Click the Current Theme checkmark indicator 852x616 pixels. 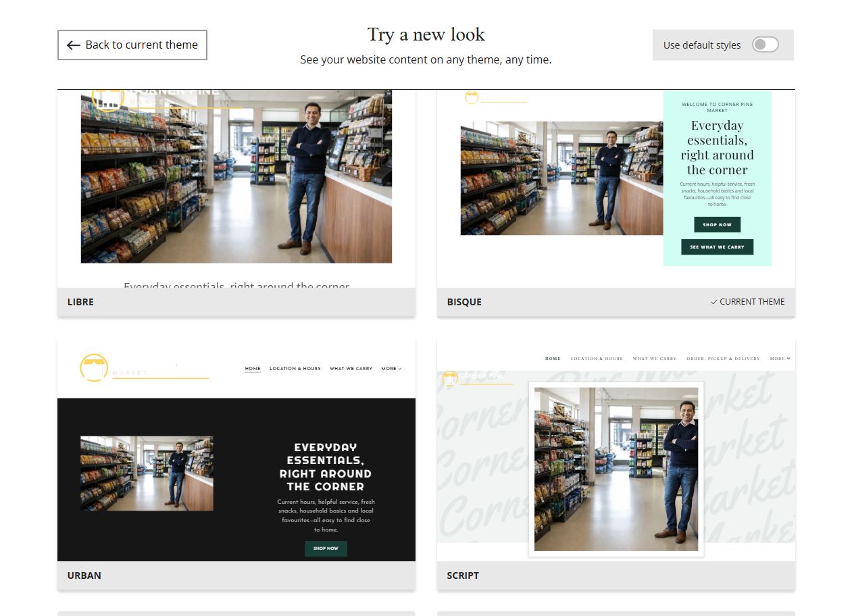coord(748,302)
